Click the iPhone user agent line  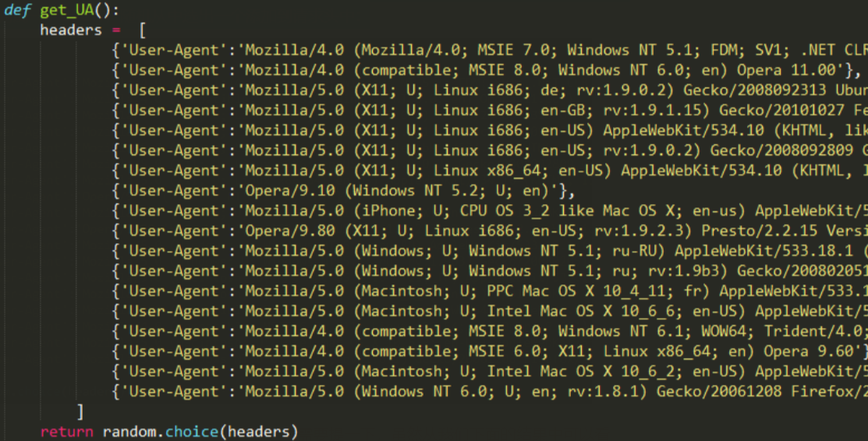489,211
